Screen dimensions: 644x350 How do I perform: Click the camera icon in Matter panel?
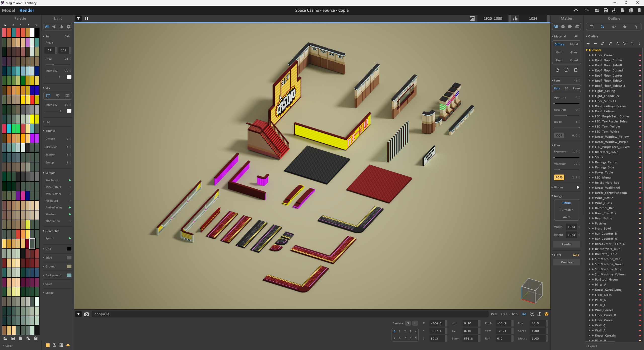tap(570, 27)
